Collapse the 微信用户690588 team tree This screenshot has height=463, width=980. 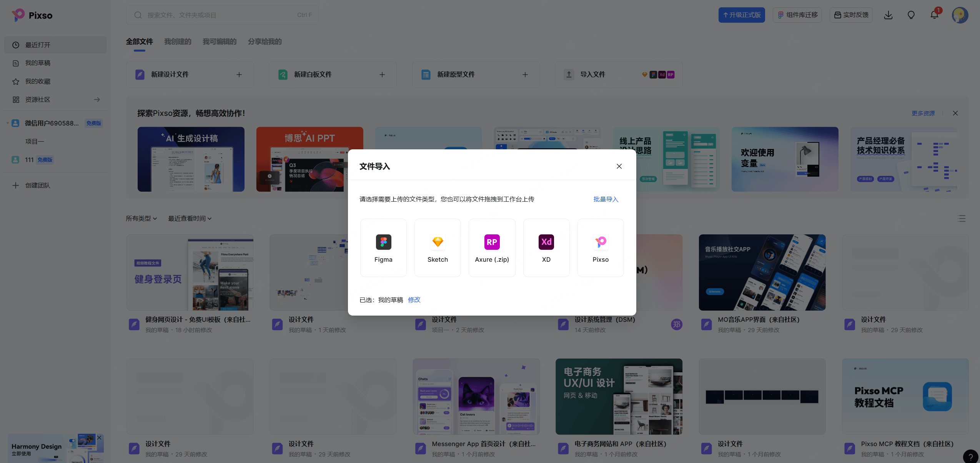(x=7, y=123)
